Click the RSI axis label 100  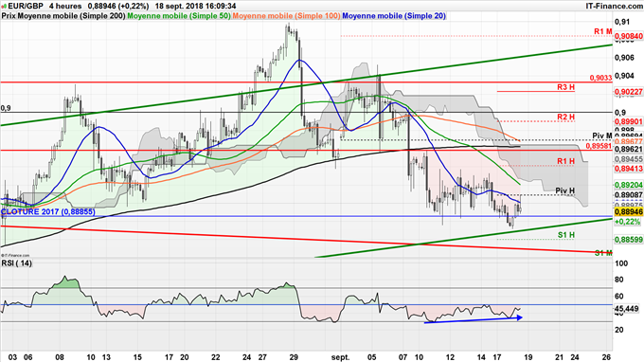point(622,263)
